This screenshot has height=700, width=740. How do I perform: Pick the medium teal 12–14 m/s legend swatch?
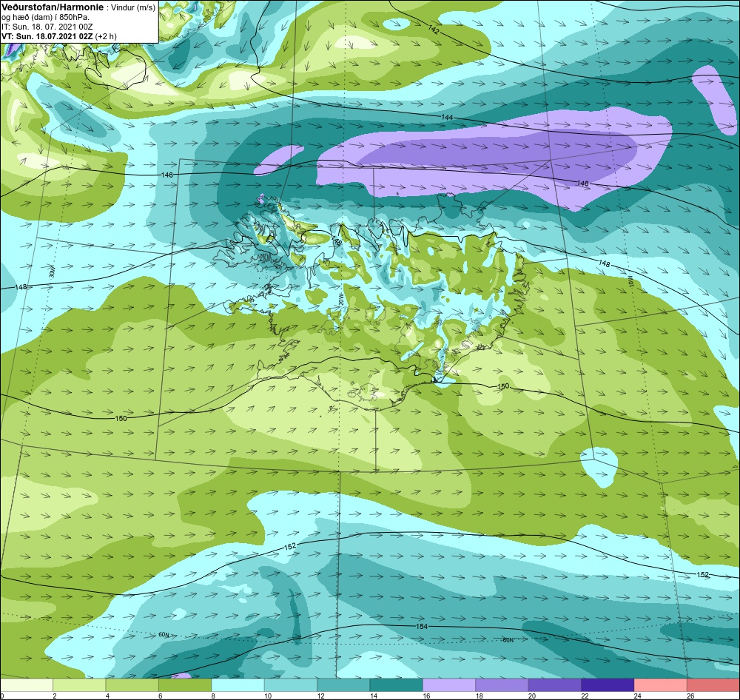(x=343, y=684)
